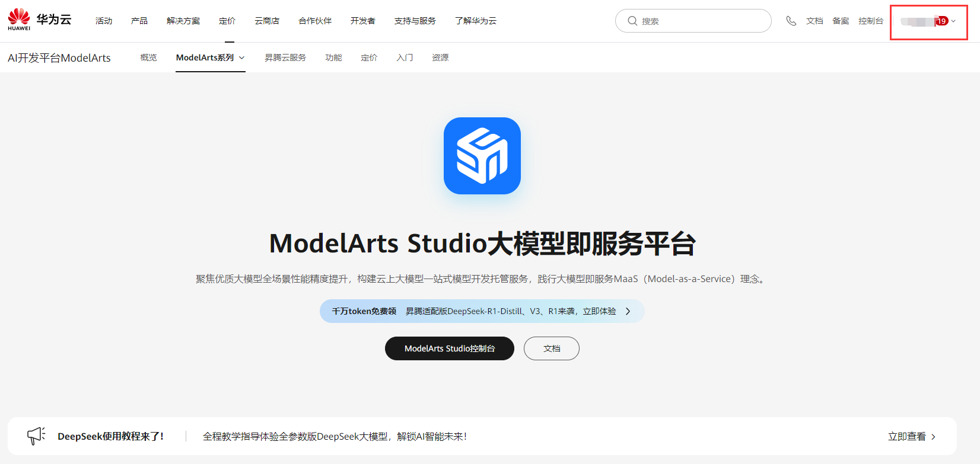Open the 解决方案 menu
This screenshot has width=980, height=464.
pyautogui.click(x=183, y=21)
